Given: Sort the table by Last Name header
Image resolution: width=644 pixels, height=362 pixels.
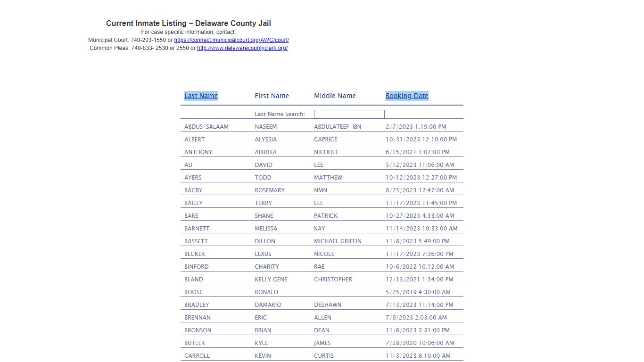Looking at the screenshot, I should (201, 96).
